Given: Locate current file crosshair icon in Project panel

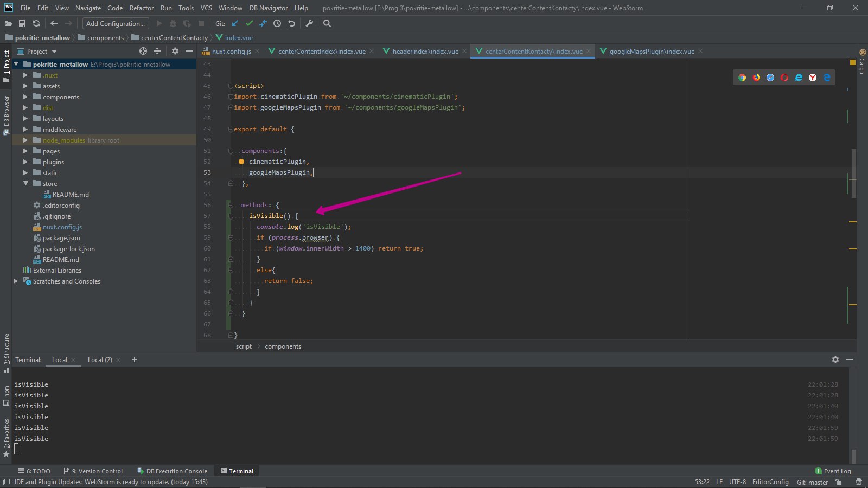Looking at the screenshot, I should (x=143, y=51).
